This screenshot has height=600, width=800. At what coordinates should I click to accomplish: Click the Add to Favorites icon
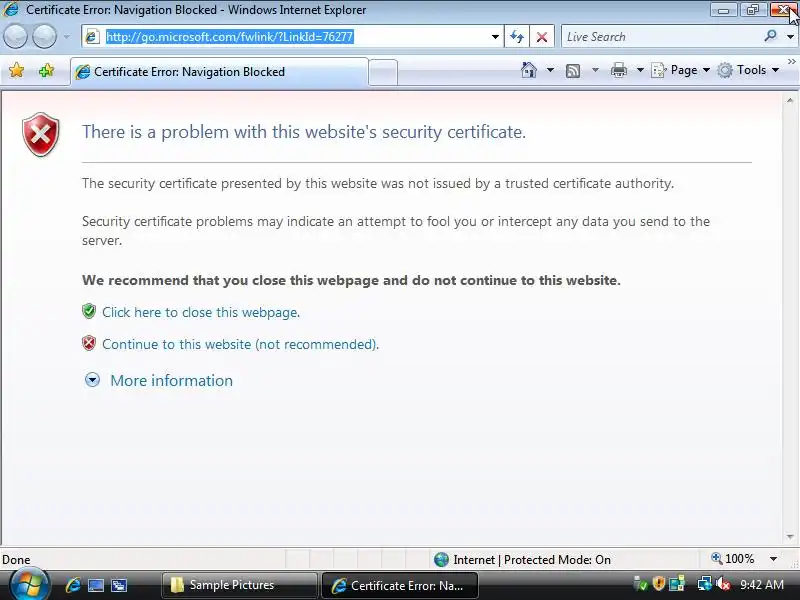[x=46, y=70]
